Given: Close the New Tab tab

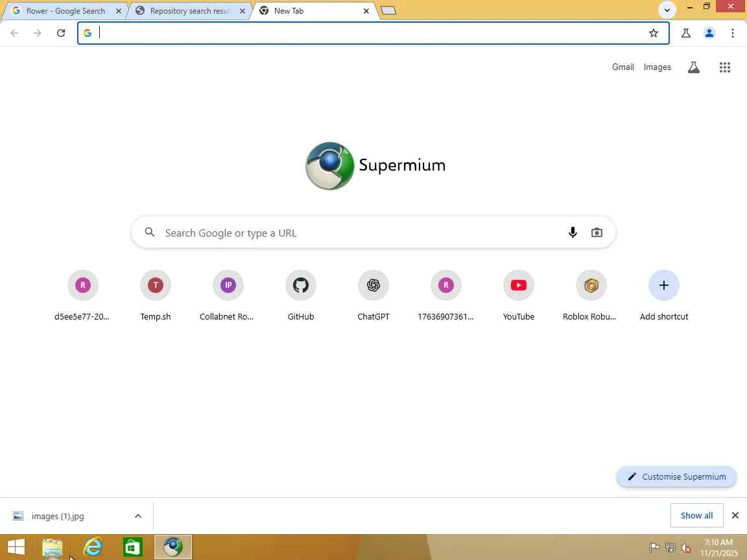Looking at the screenshot, I should click(x=366, y=10).
